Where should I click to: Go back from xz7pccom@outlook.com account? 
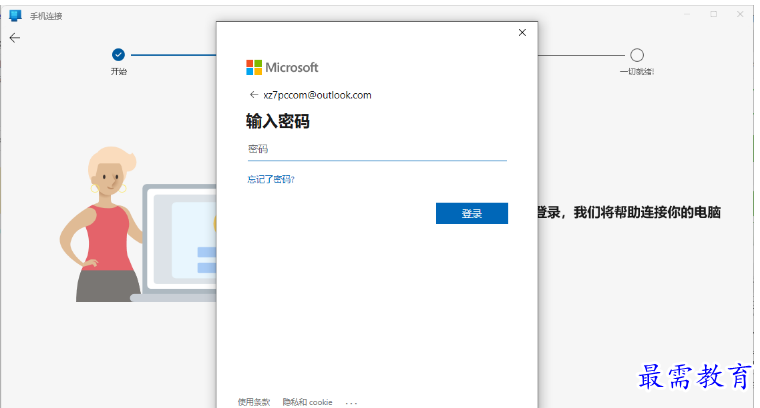253,94
